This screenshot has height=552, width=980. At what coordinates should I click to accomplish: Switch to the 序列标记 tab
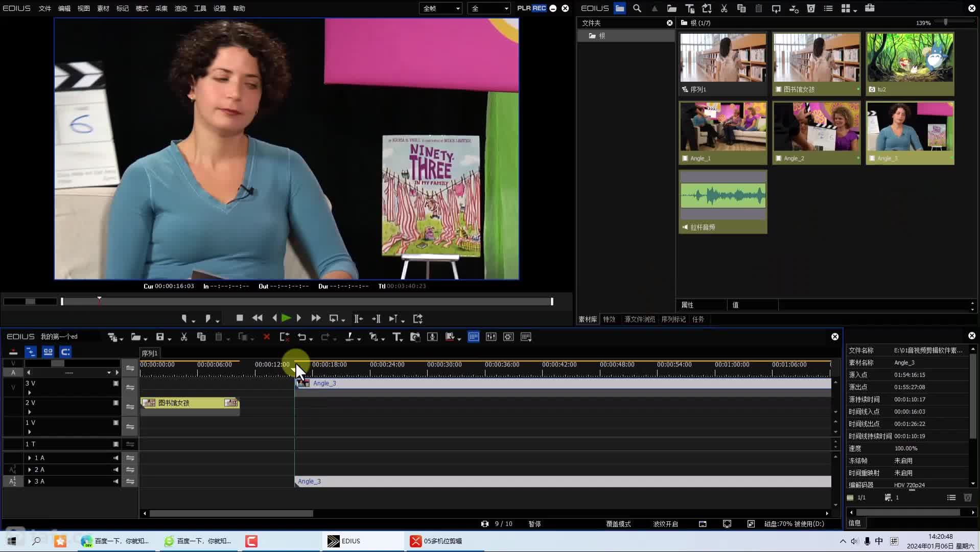[673, 319]
